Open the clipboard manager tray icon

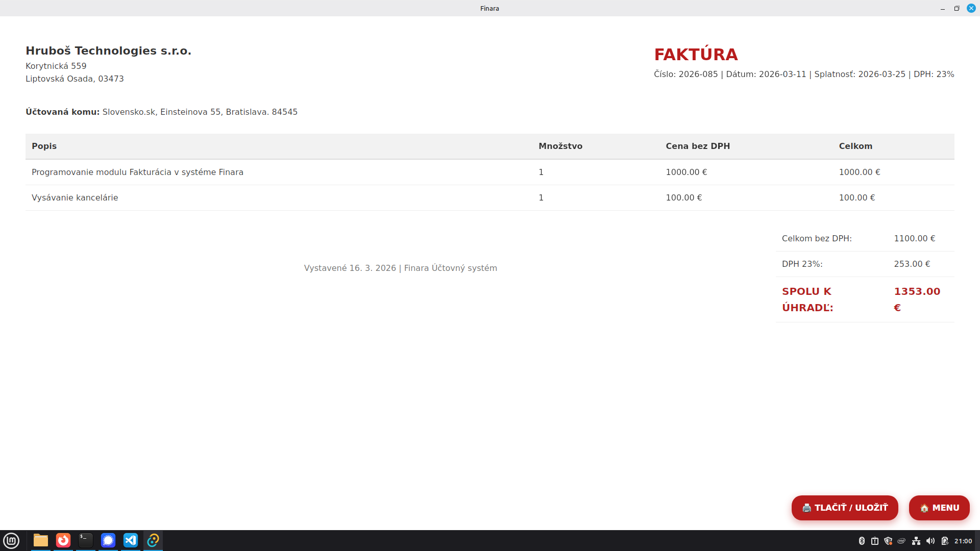[875, 541]
